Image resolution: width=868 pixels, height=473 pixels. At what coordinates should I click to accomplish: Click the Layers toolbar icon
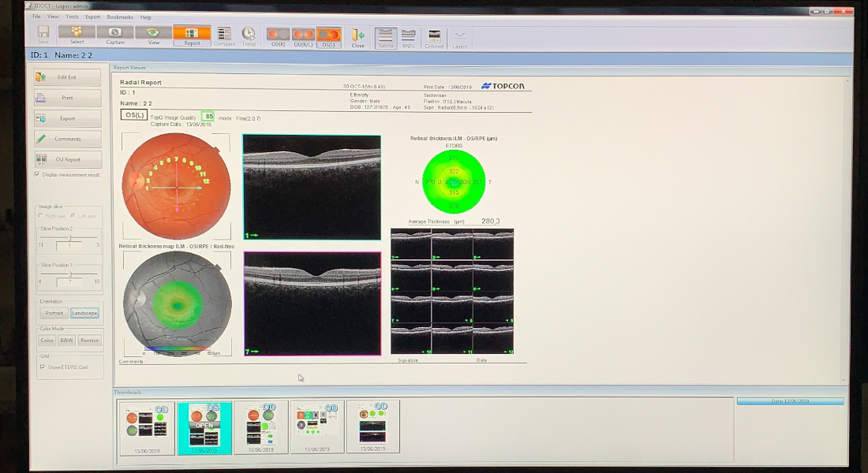coord(460,39)
